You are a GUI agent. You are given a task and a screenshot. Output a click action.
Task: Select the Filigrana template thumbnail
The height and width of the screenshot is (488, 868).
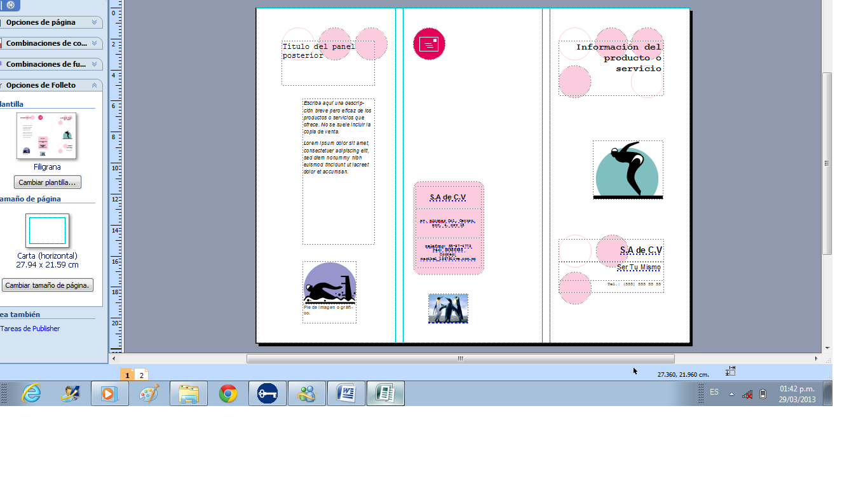click(x=46, y=135)
